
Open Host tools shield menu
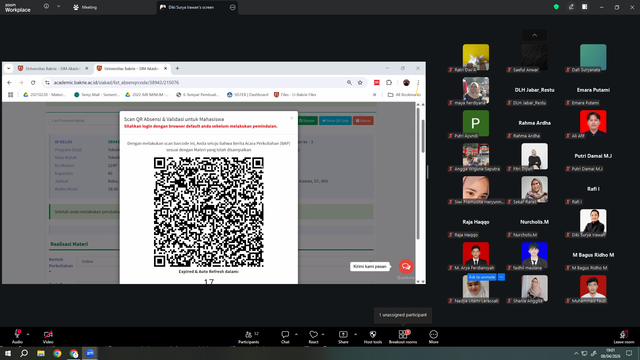373,336
